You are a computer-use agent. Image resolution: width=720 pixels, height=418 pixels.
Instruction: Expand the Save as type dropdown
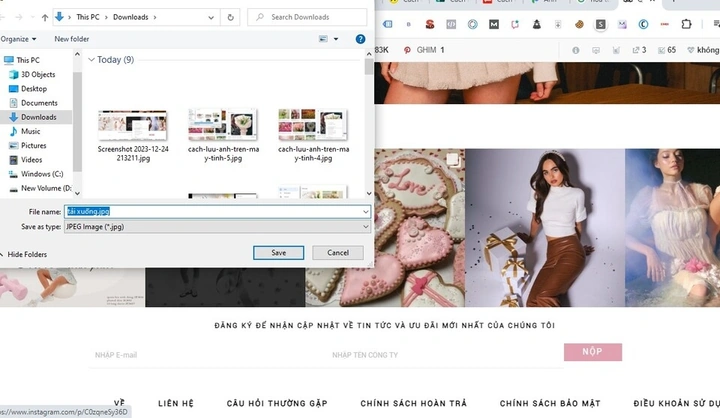pos(366,226)
